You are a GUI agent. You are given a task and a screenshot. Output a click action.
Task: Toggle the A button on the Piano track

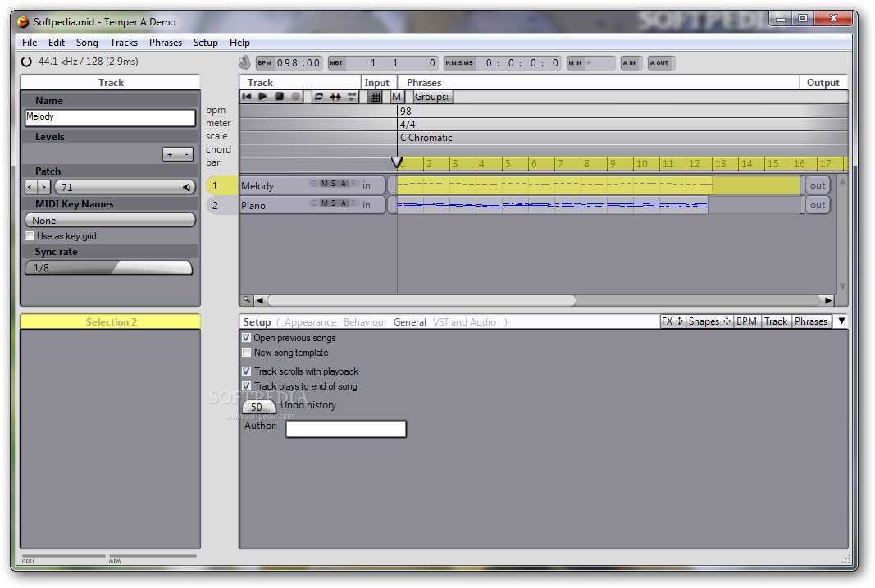[x=344, y=203]
